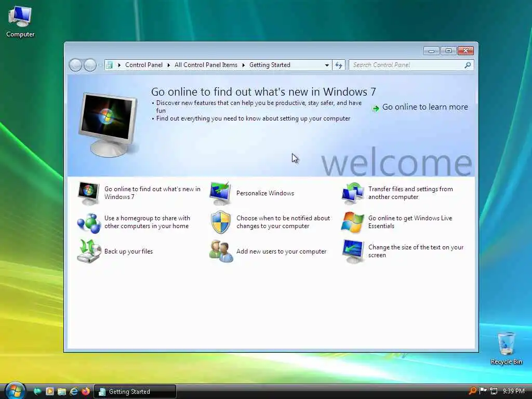Click the Change text size monitor icon
This screenshot has width=532, height=399.
353,251
